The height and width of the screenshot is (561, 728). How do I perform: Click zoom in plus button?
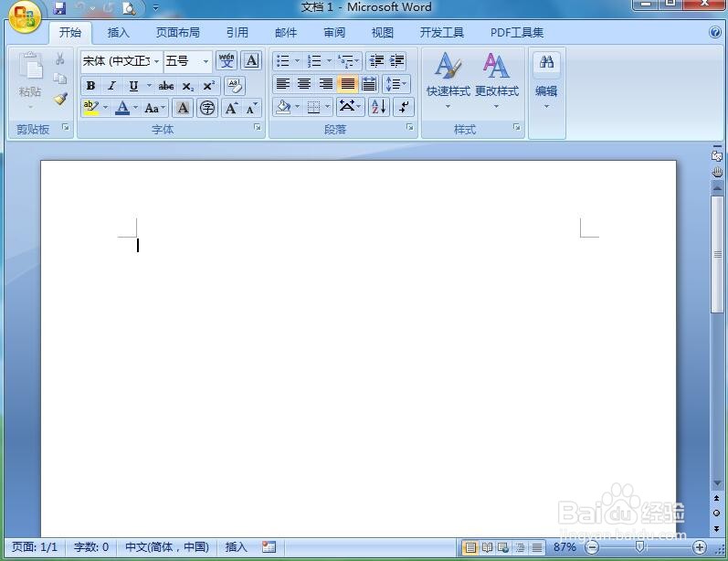699,547
